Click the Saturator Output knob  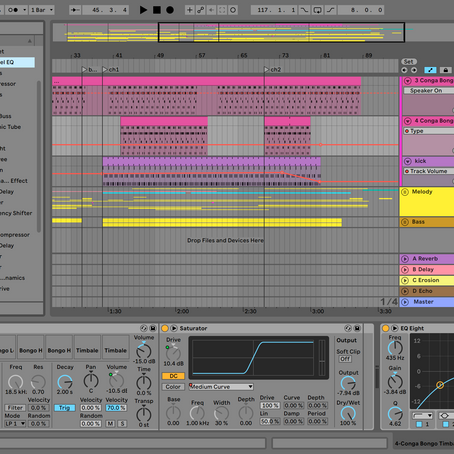[x=348, y=383]
